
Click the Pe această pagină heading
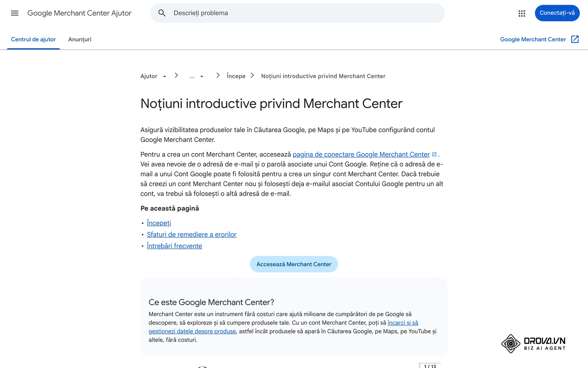coord(170,208)
